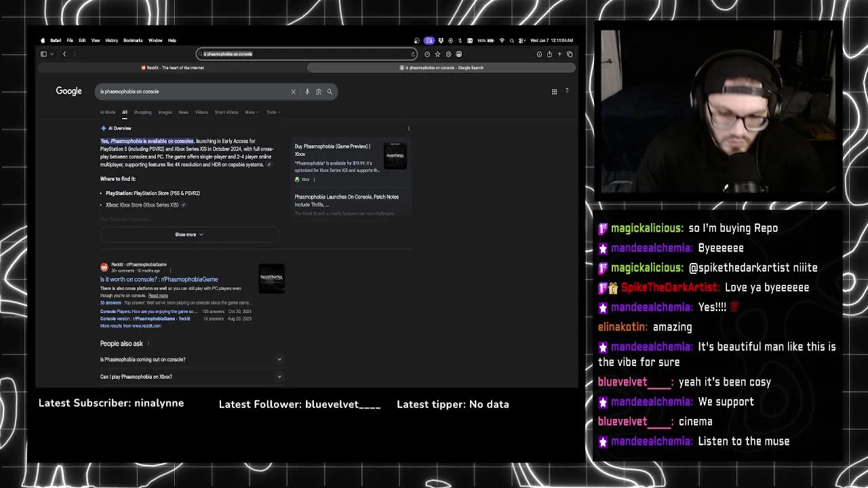This screenshot has height=488, width=868.
Task: Open the More dropdown in the search filters
Action: coord(252,113)
